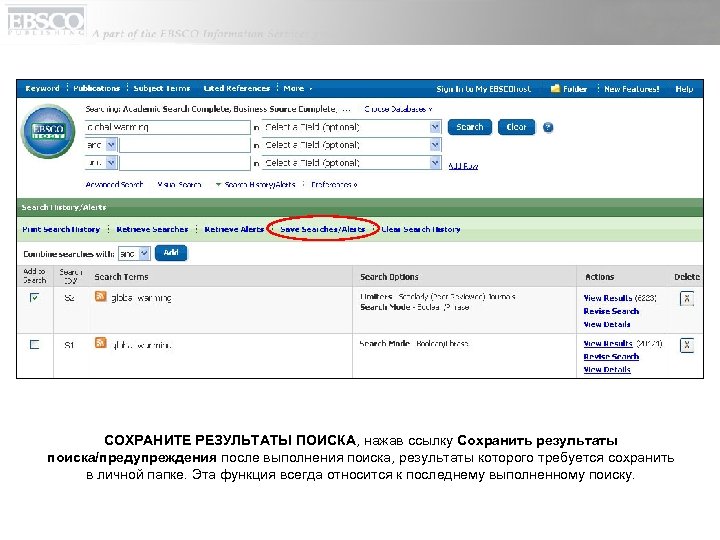This screenshot has height=540, width=720.
Task: Open the Preferences link
Action: click(x=334, y=185)
